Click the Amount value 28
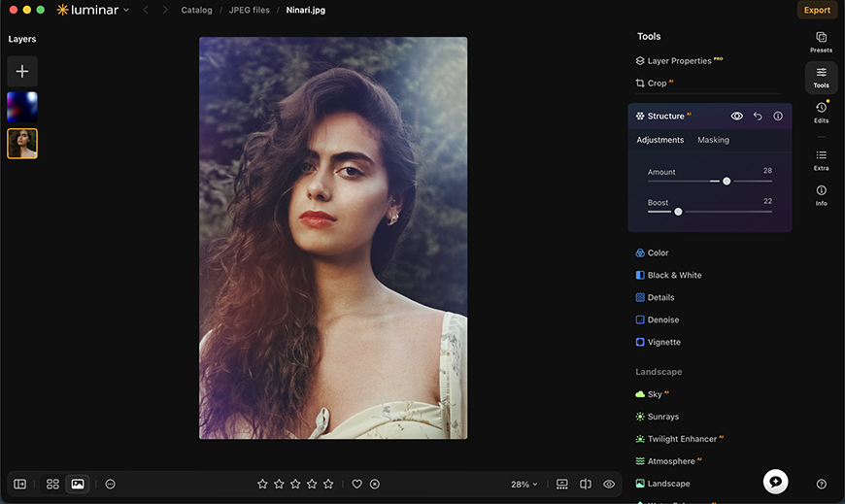 tap(767, 170)
